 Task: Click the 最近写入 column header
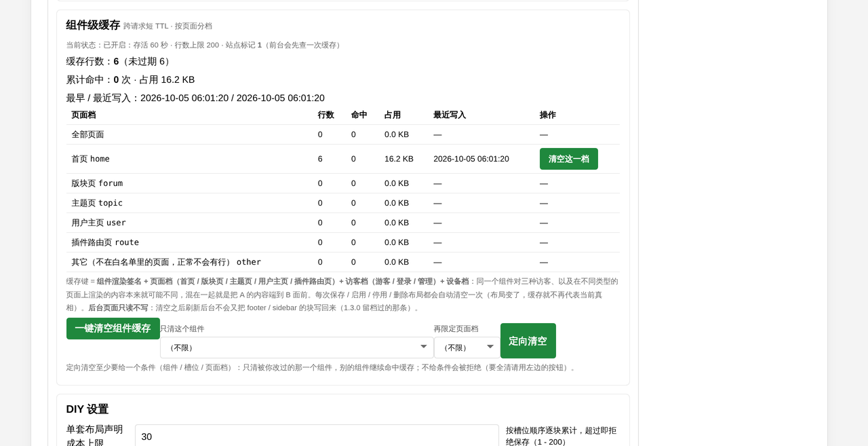450,115
